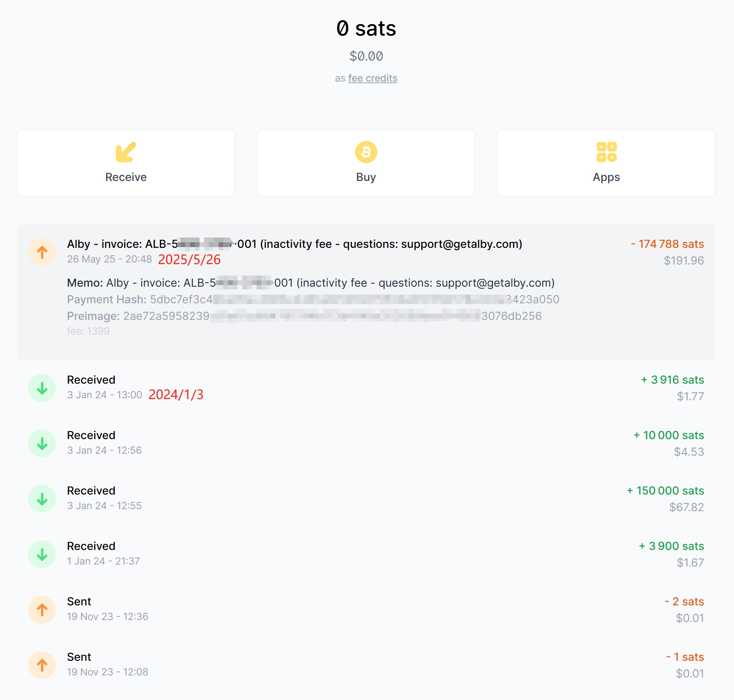This screenshot has width=734, height=700.
Task: Click the green arrow beside 10 000 sats
Action: (42, 443)
